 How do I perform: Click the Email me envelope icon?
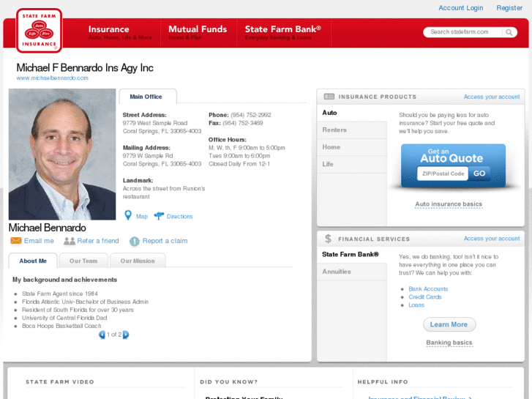point(16,241)
